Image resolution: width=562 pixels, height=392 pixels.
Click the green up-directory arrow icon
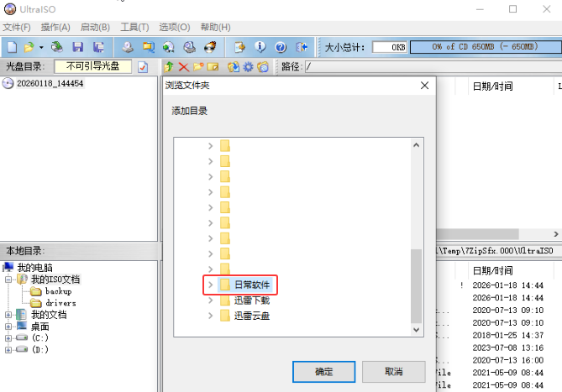click(169, 66)
